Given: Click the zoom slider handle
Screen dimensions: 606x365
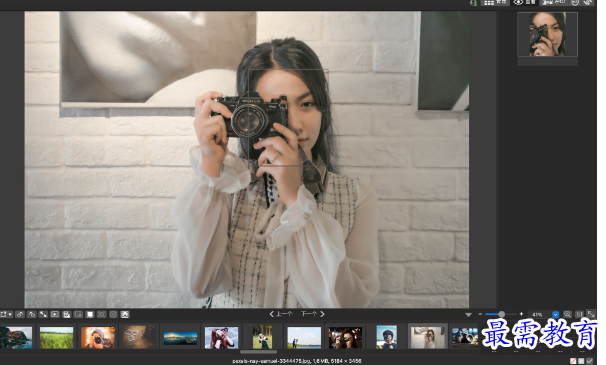Looking at the screenshot, I should 502,314.
